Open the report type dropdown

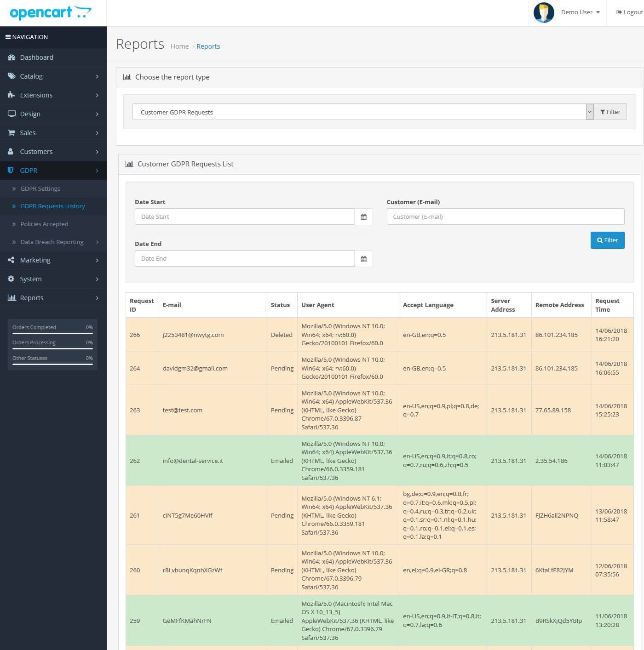pyautogui.click(x=359, y=112)
